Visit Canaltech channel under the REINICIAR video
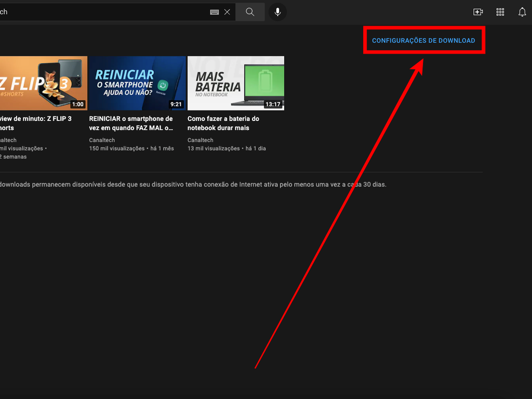Image resolution: width=532 pixels, height=399 pixels. tap(102, 140)
